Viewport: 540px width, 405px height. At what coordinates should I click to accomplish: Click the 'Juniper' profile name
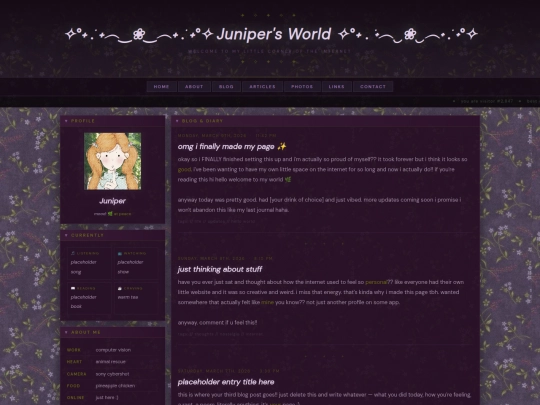coord(113,201)
